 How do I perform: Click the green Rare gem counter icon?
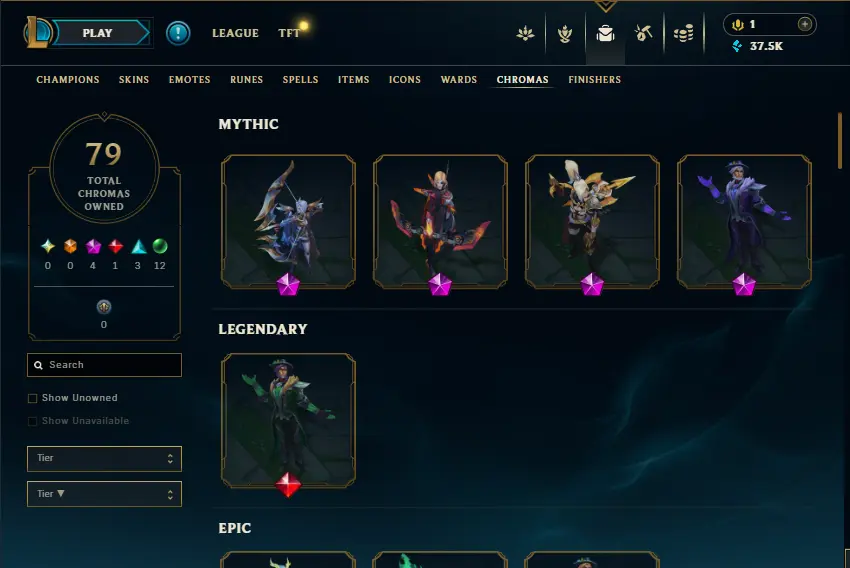click(x=160, y=247)
